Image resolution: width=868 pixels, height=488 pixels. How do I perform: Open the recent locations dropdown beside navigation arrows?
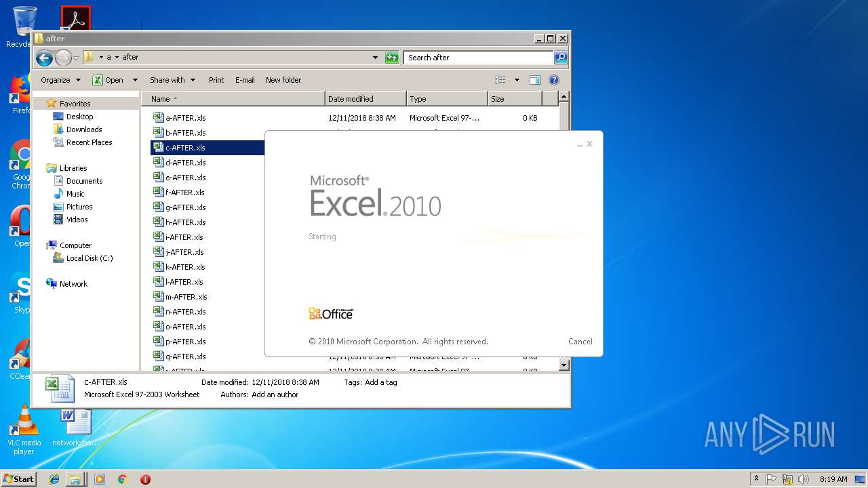(x=76, y=58)
